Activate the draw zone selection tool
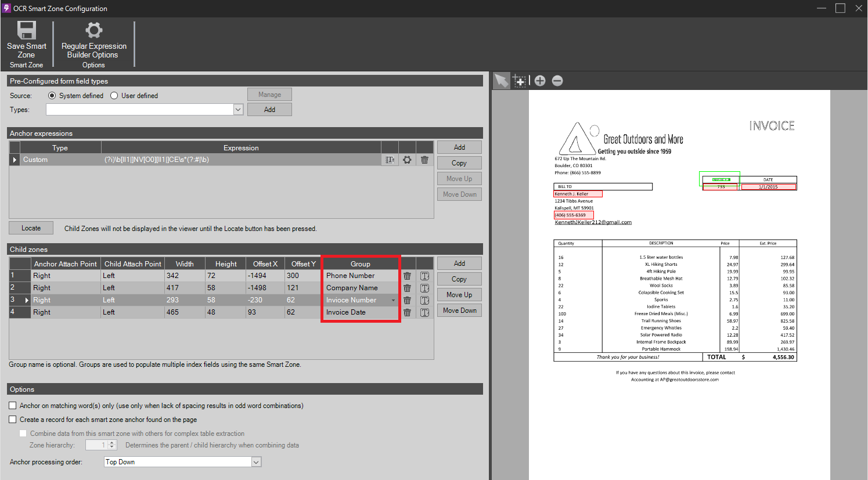Screen dimensions: 868x480 520,81
